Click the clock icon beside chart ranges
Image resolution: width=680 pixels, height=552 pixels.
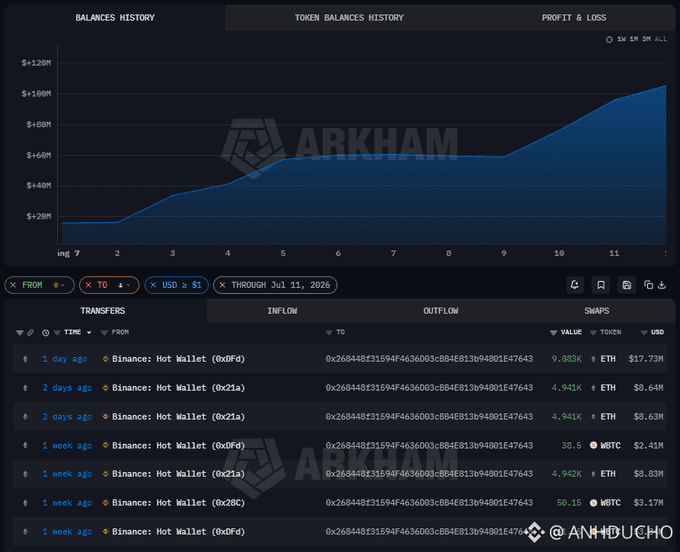point(609,39)
